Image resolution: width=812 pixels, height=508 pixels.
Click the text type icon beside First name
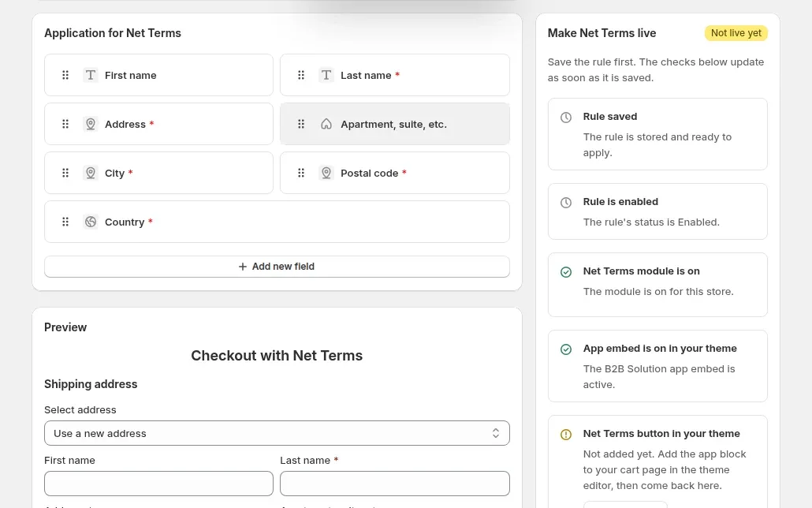pyautogui.click(x=91, y=75)
